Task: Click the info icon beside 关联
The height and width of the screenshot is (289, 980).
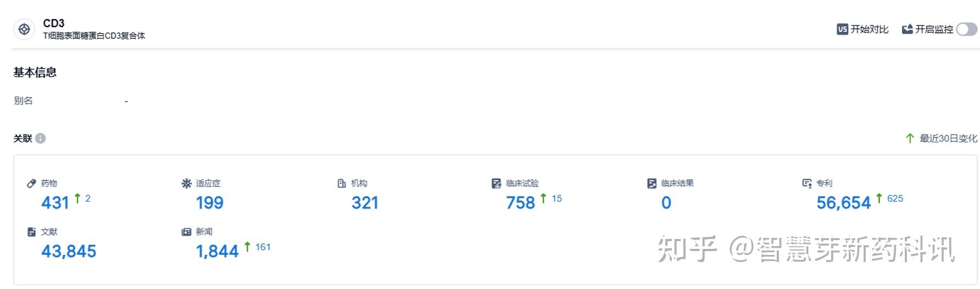Action: click(41, 138)
